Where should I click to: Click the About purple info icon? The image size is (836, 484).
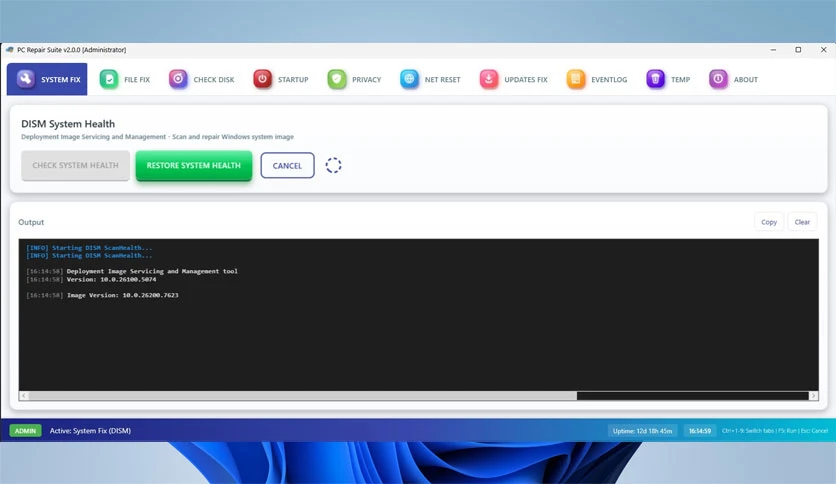point(718,79)
